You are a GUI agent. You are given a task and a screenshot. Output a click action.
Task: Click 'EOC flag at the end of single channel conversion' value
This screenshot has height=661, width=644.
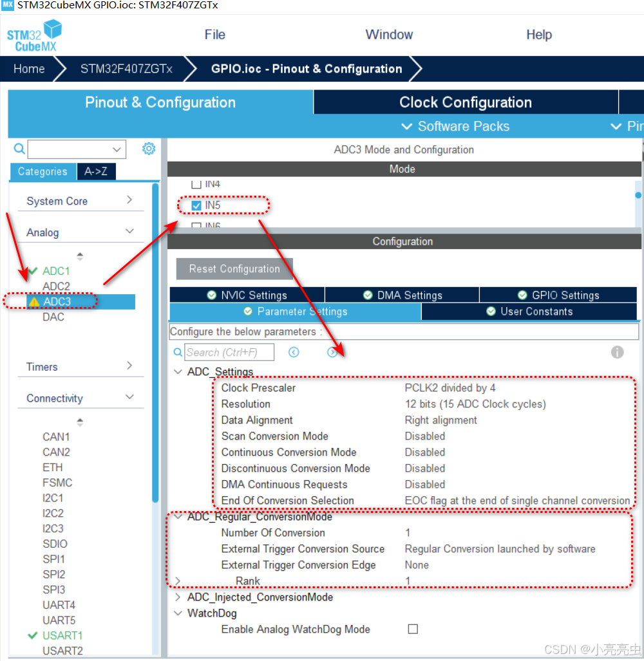pos(517,500)
